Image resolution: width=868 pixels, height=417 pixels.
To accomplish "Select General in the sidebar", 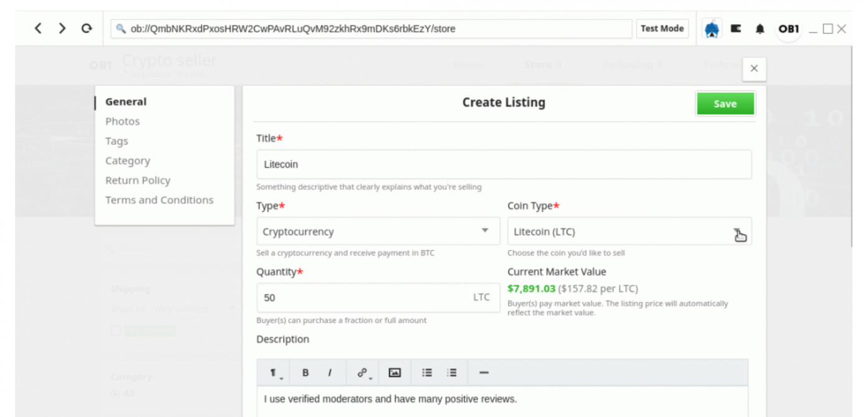I will pos(126,102).
